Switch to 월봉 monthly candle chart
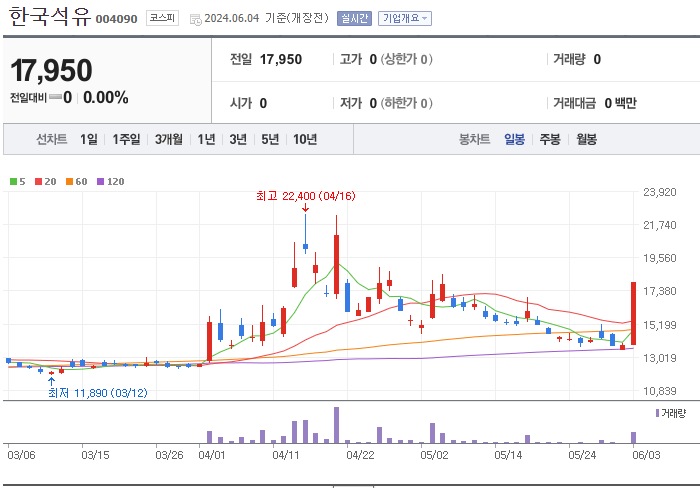The image size is (700, 488). pyautogui.click(x=586, y=139)
